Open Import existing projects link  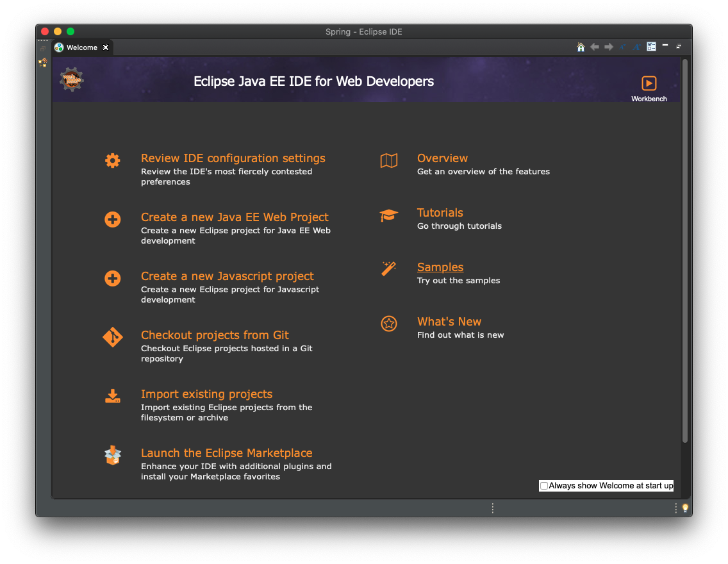pos(206,394)
